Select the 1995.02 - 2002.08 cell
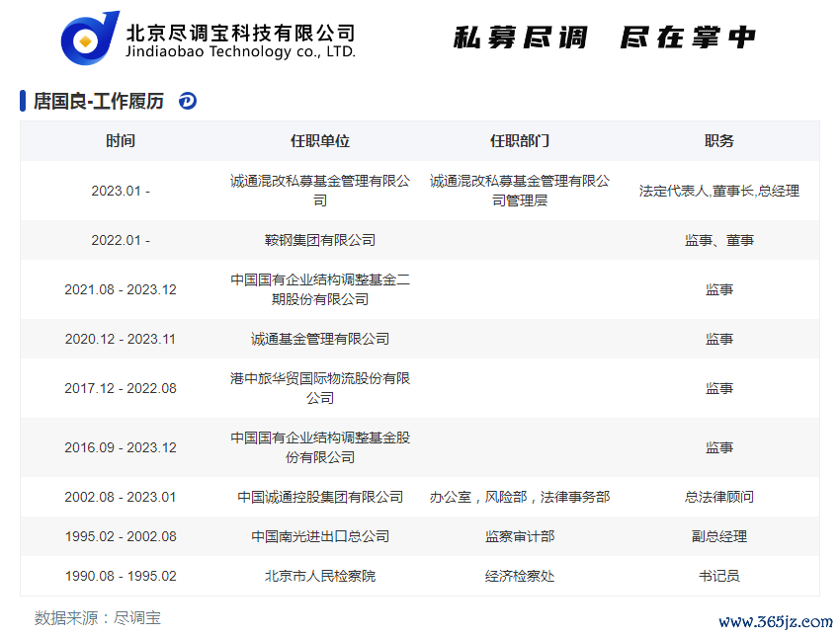 click(121, 536)
